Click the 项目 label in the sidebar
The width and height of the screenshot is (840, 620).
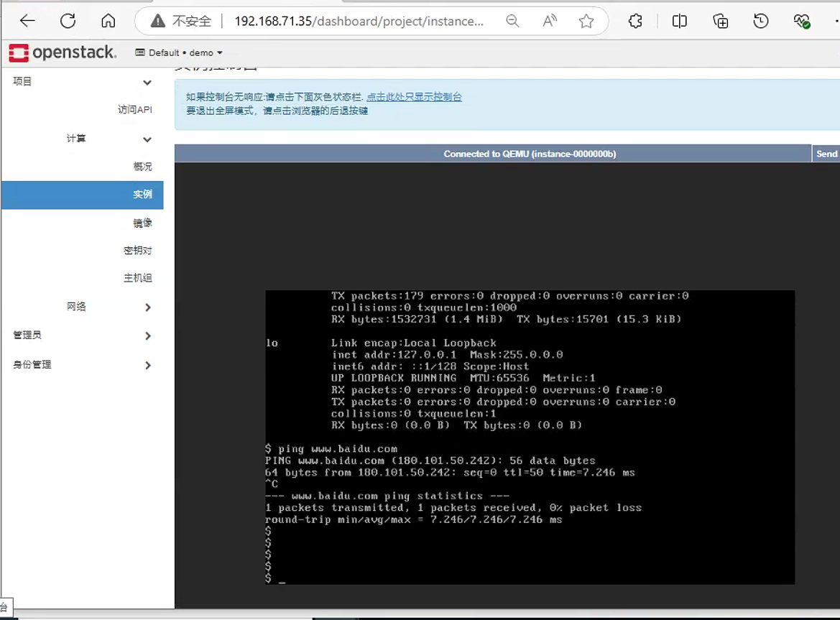coord(22,81)
